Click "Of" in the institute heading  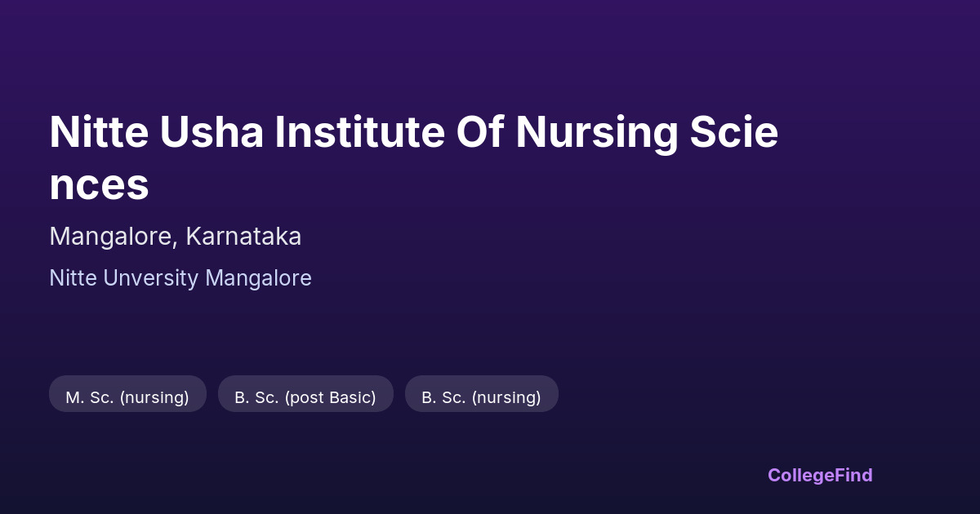pos(479,133)
